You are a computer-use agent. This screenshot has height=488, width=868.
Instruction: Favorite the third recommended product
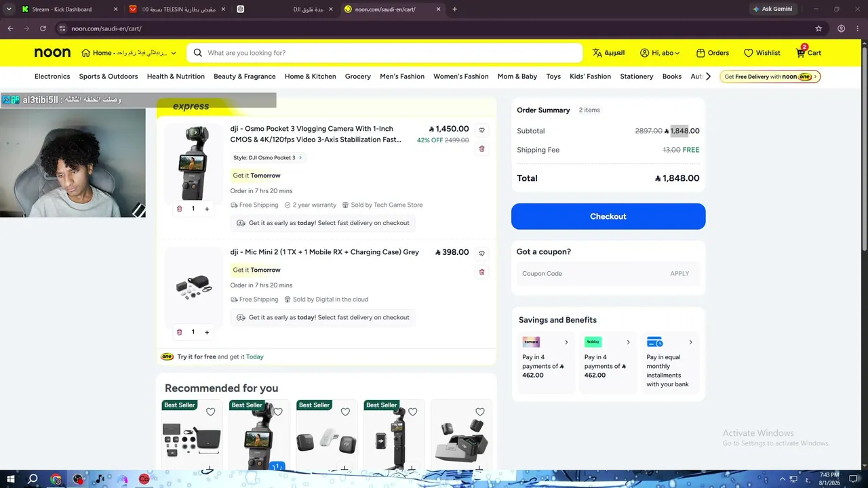tap(345, 412)
